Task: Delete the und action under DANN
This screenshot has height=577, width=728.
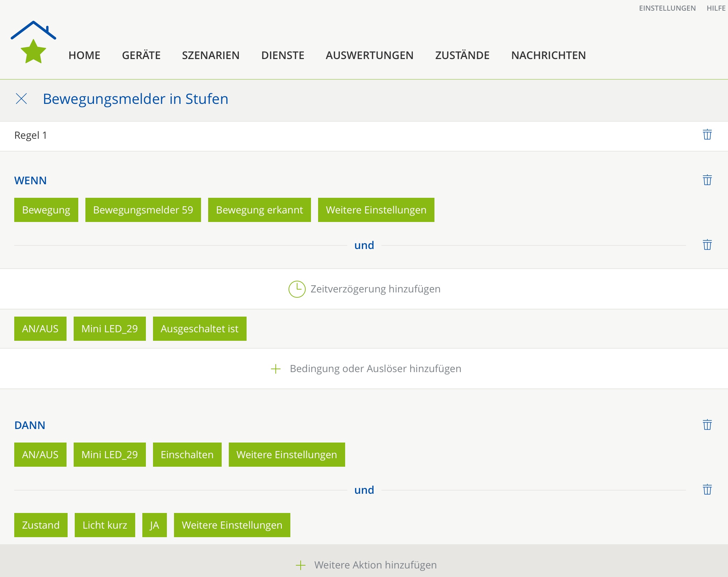Action: point(707,490)
